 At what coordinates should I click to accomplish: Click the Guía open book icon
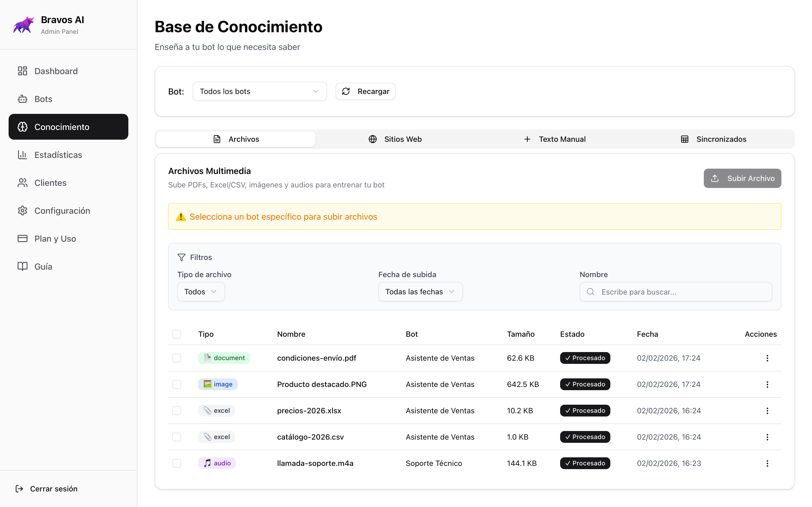[23, 266]
